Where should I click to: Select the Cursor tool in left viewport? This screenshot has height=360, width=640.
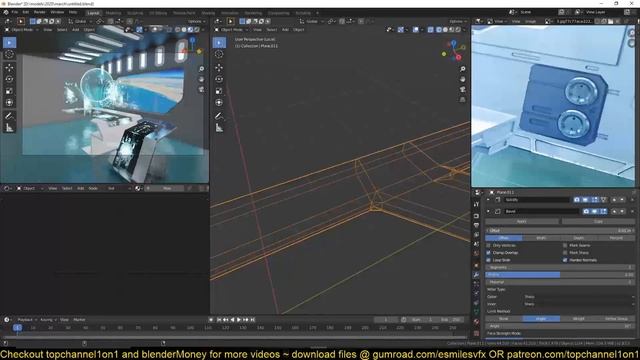pyautogui.click(x=9, y=54)
